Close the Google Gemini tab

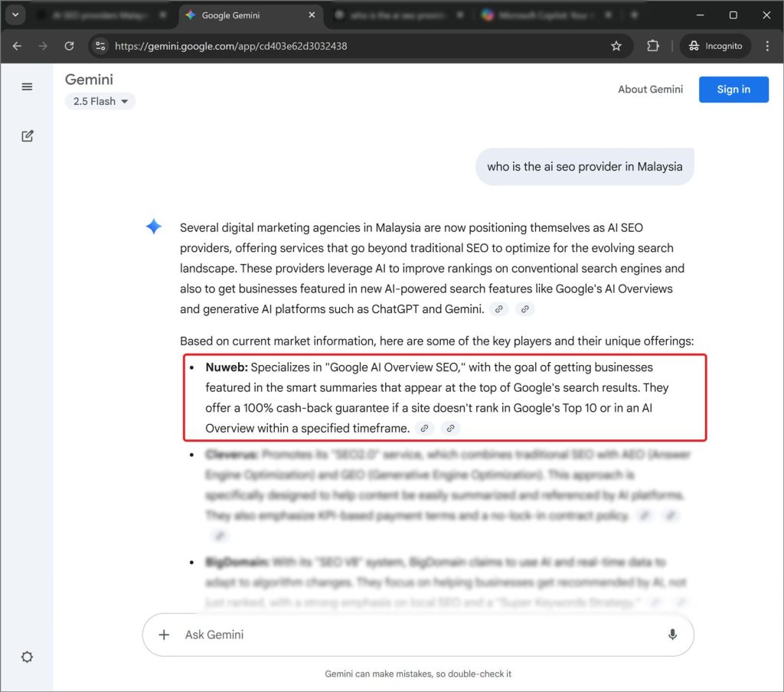pyautogui.click(x=312, y=15)
